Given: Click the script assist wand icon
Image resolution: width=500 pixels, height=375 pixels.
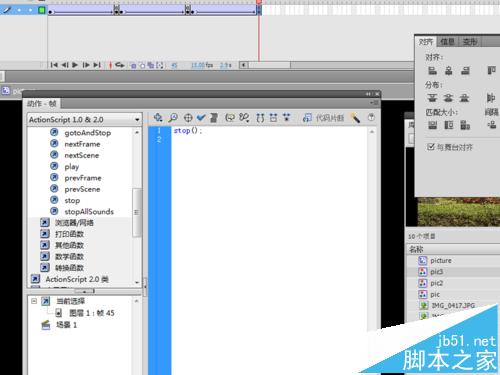Looking at the screenshot, I should click(356, 118).
